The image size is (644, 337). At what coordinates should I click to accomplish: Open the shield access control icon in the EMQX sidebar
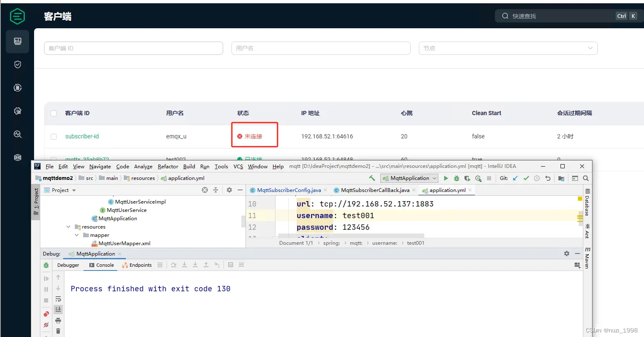click(17, 64)
